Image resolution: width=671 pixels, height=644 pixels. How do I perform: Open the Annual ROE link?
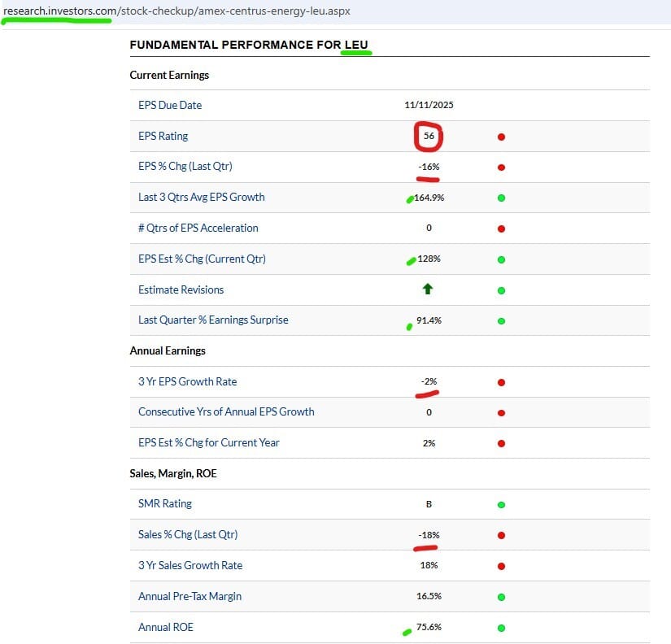point(166,627)
